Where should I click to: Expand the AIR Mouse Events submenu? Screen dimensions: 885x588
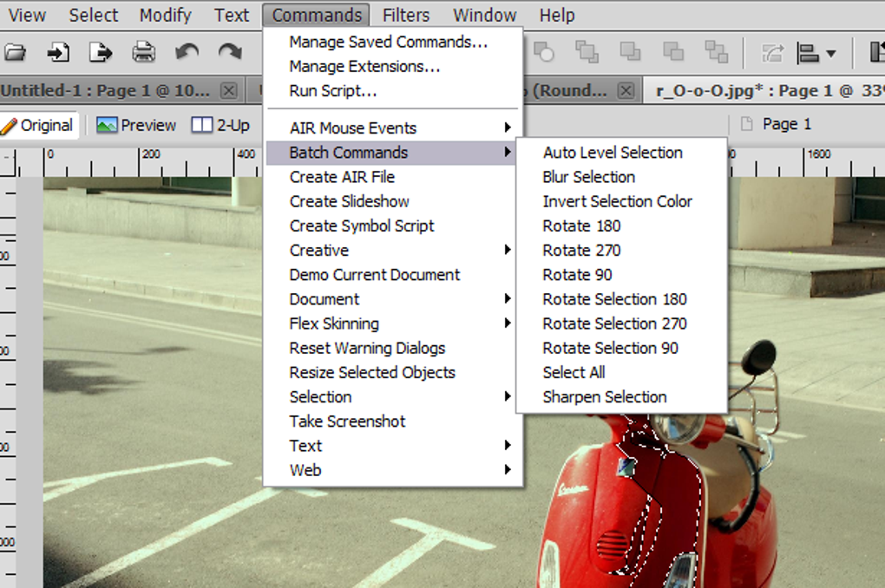coord(391,128)
